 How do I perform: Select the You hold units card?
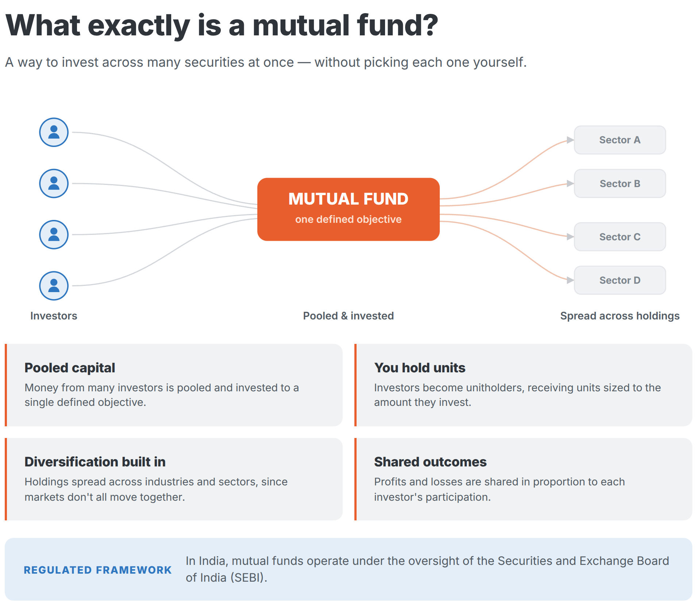click(x=523, y=385)
